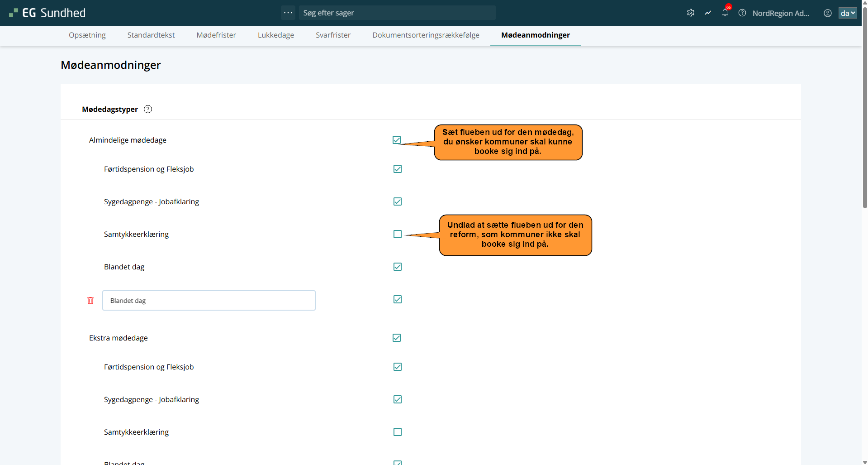Click the vertical page scrollbar
The height and width of the screenshot is (465, 868).
pyautogui.click(x=864, y=136)
